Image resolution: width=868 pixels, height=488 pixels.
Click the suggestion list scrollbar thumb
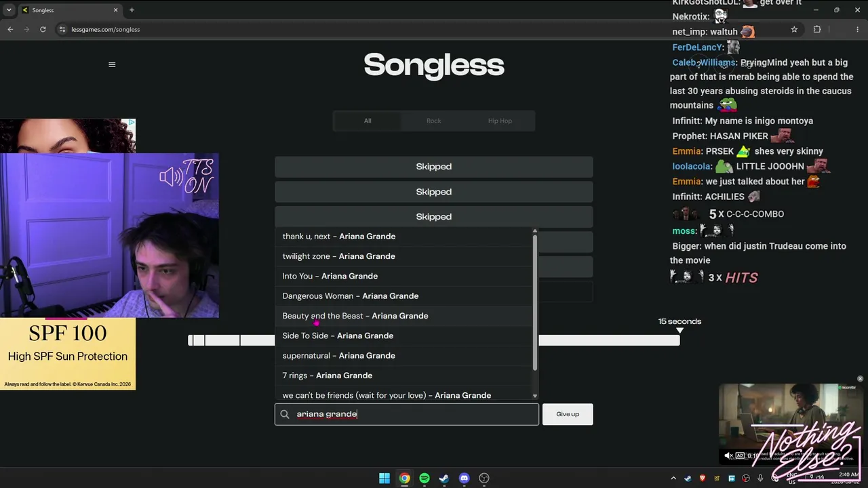[535, 303]
